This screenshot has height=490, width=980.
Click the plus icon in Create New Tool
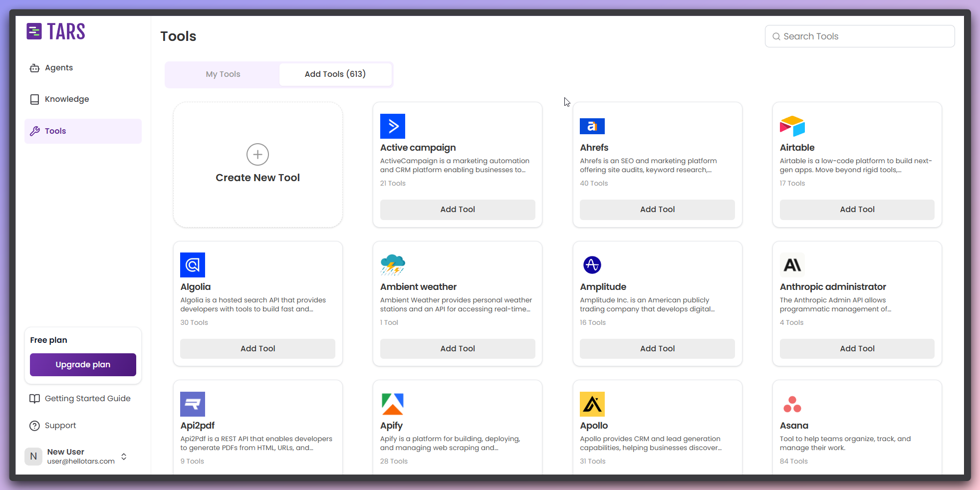click(257, 155)
